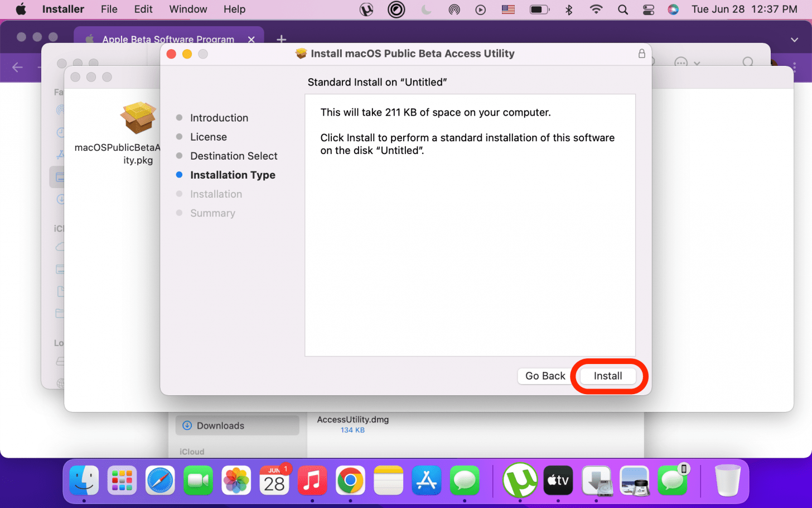Open Bluetooth menu bar icon

pos(569,9)
